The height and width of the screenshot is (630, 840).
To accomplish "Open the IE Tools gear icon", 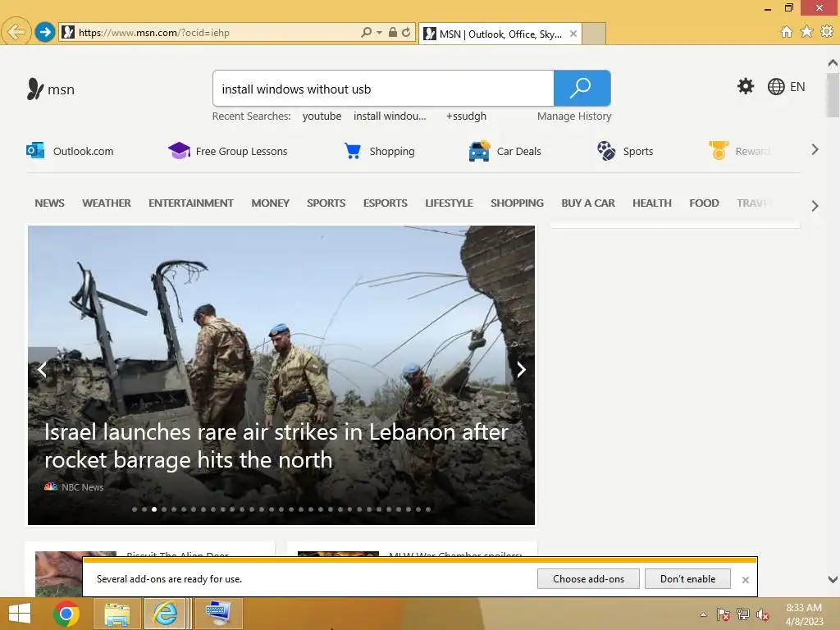I will [x=827, y=32].
